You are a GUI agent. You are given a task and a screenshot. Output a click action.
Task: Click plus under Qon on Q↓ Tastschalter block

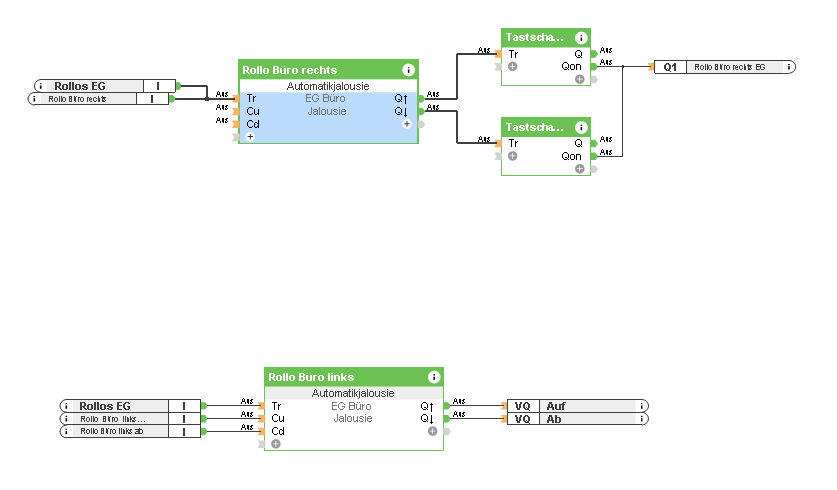[580, 169]
